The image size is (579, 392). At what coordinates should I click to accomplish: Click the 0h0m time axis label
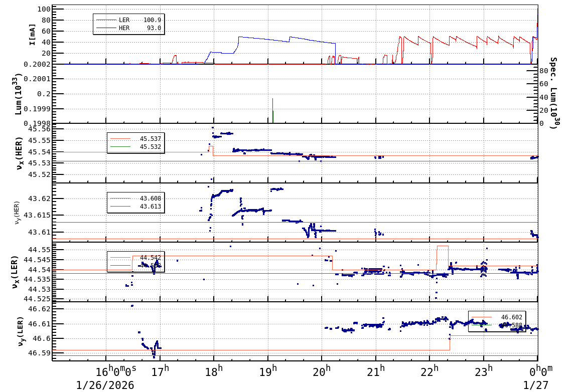[x=541, y=370]
